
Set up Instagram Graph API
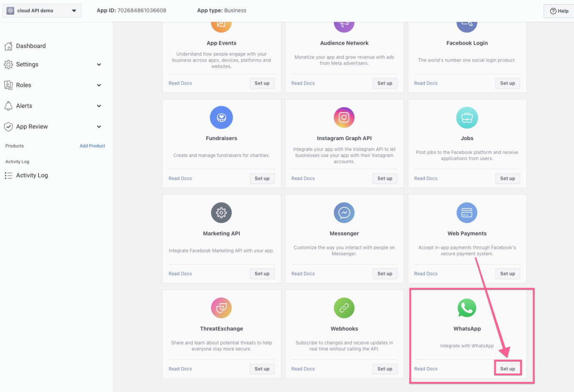point(385,178)
